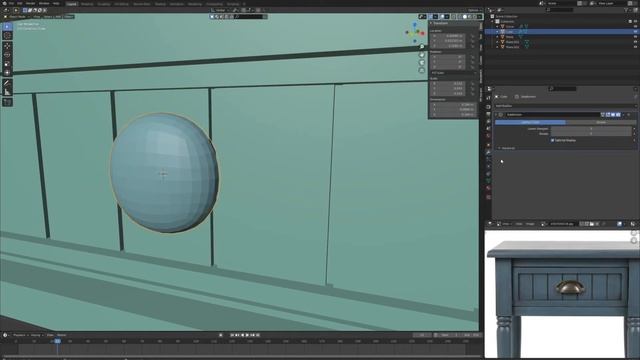Open the viewport Object menu
The width and height of the screenshot is (640, 360).
(x=68, y=17)
